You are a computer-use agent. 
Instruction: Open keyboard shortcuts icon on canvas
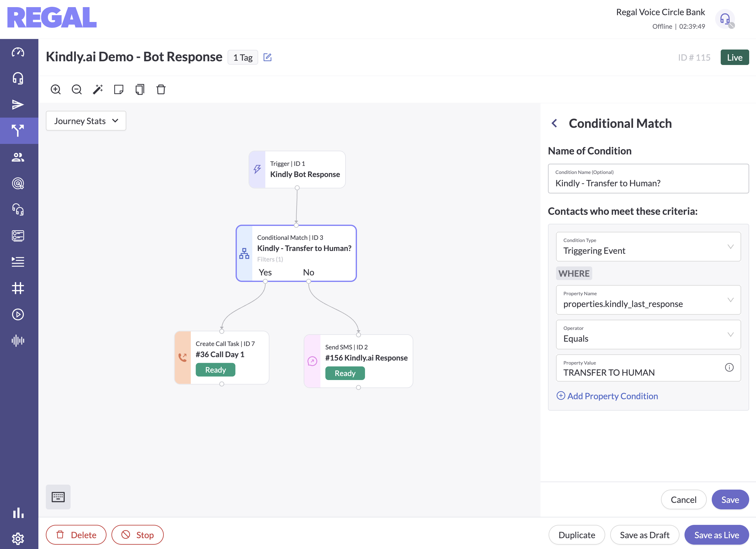pos(58,497)
